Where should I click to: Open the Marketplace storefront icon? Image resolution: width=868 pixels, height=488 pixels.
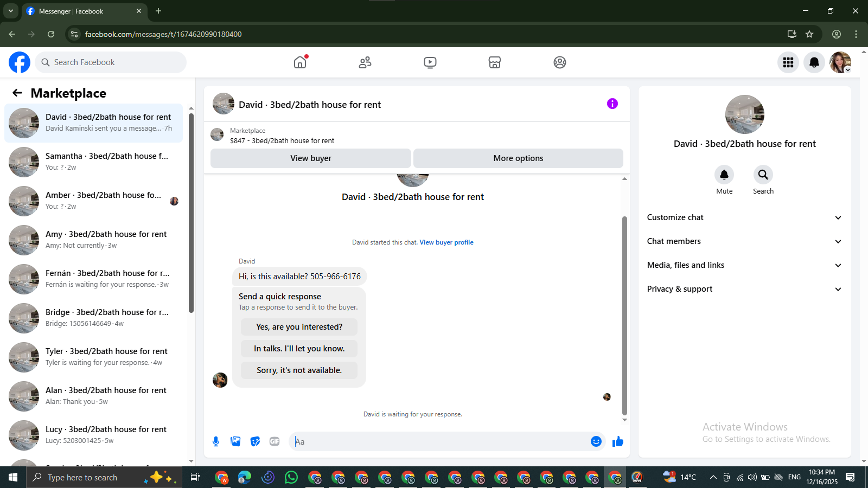[495, 62]
